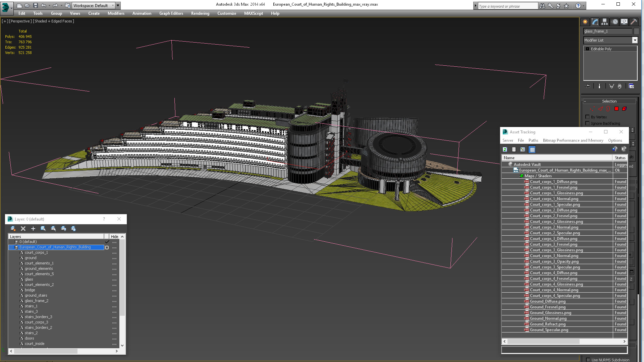Image resolution: width=644 pixels, height=362 pixels.
Task: Click Freeze All Layers snowflake icon
Action: (x=73, y=229)
